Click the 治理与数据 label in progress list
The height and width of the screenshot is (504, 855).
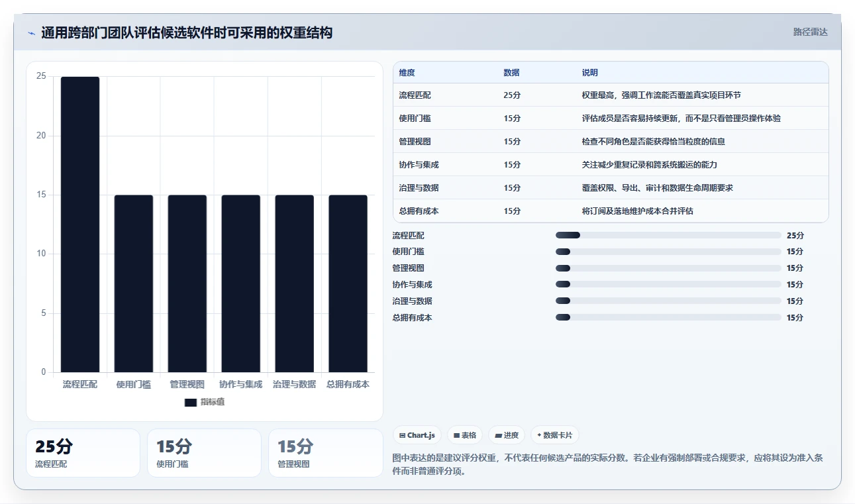click(412, 301)
